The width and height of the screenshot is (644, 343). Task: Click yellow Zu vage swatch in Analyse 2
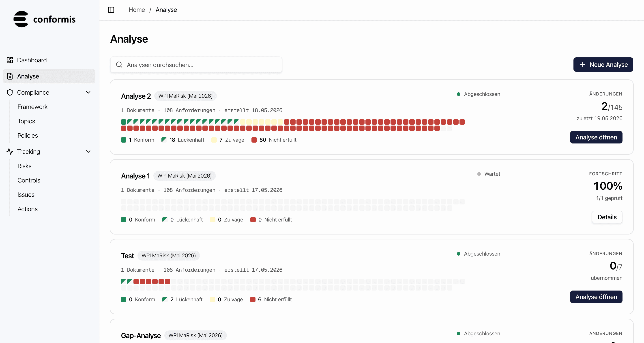[x=214, y=140]
